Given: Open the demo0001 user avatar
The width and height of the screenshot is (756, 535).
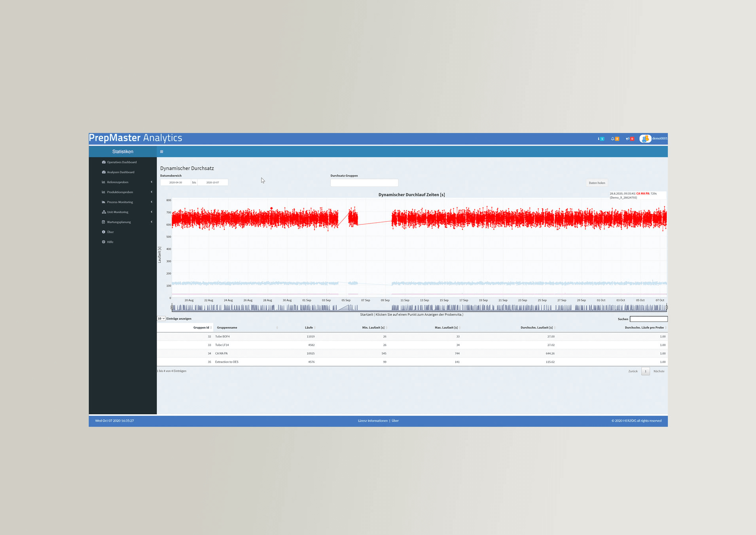Looking at the screenshot, I should pyautogui.click(x=645, y=138).
